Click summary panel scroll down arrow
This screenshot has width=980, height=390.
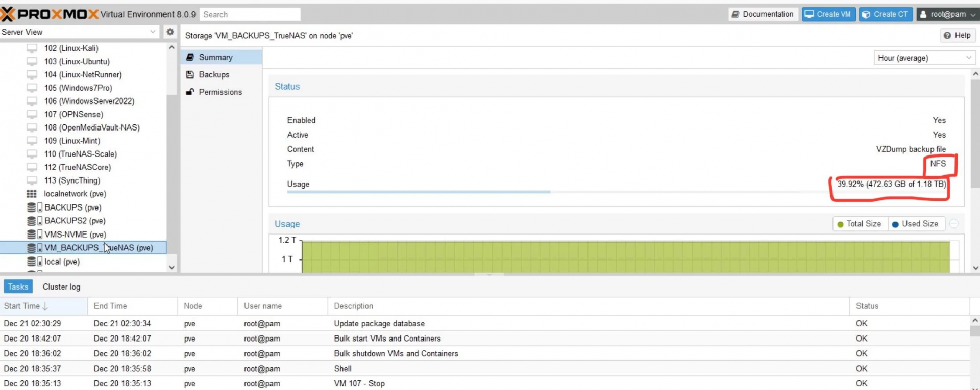pyautogui.click(x=975, y=268)
